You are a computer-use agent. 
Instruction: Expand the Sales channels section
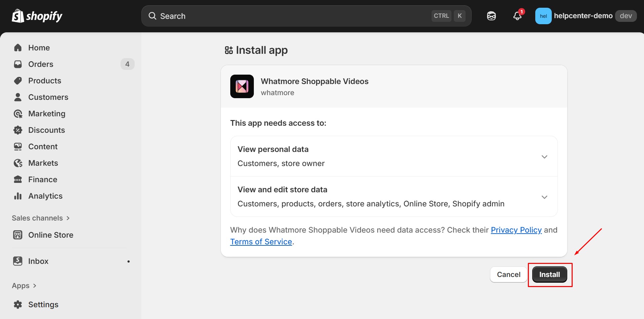pos(41,218)
